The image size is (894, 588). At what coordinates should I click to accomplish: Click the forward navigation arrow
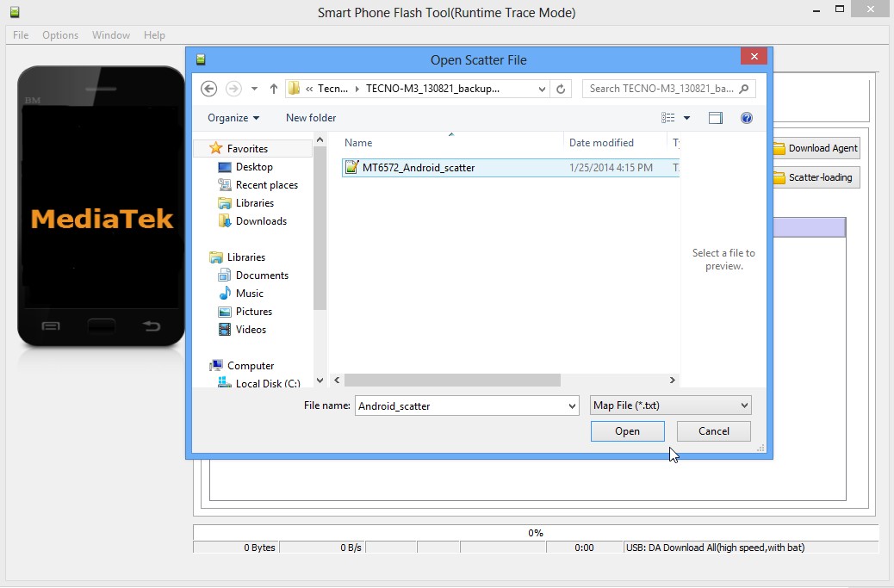pos(231,88)
